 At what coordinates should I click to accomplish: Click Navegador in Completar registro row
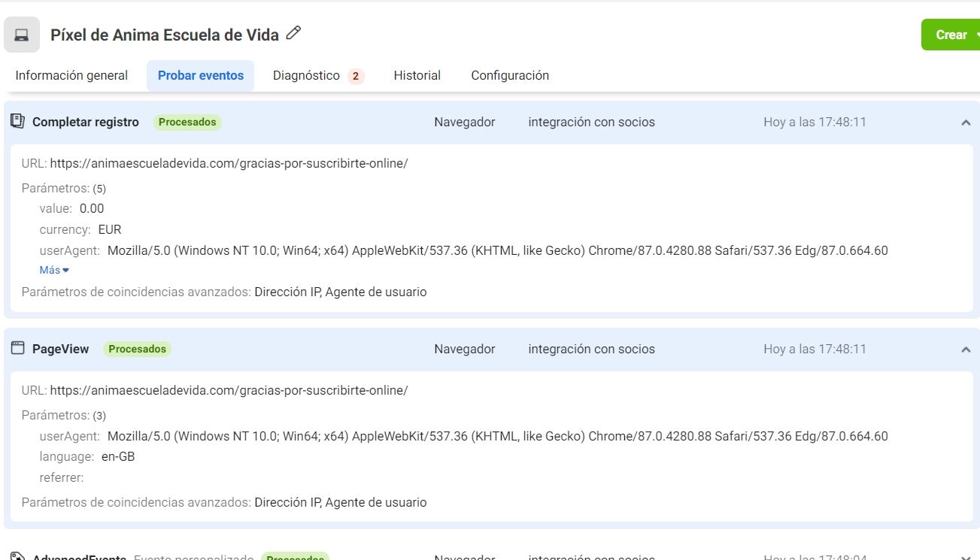[465, 122]
